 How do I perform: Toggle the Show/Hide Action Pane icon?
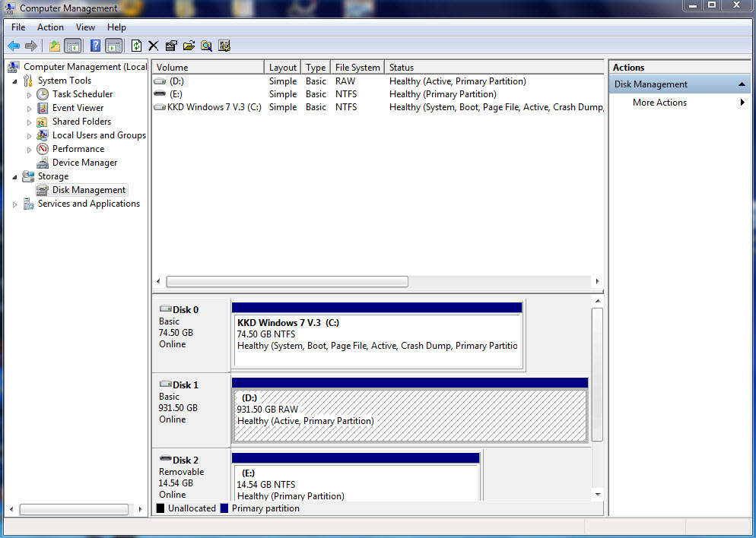pyautogui.click(x=114, y=46)
